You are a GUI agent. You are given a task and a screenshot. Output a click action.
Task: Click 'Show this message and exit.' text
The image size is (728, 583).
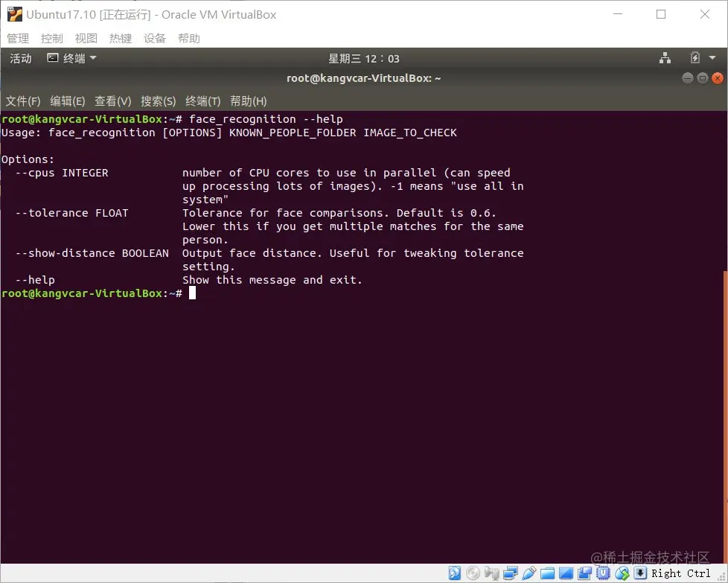tap(272, 280)
